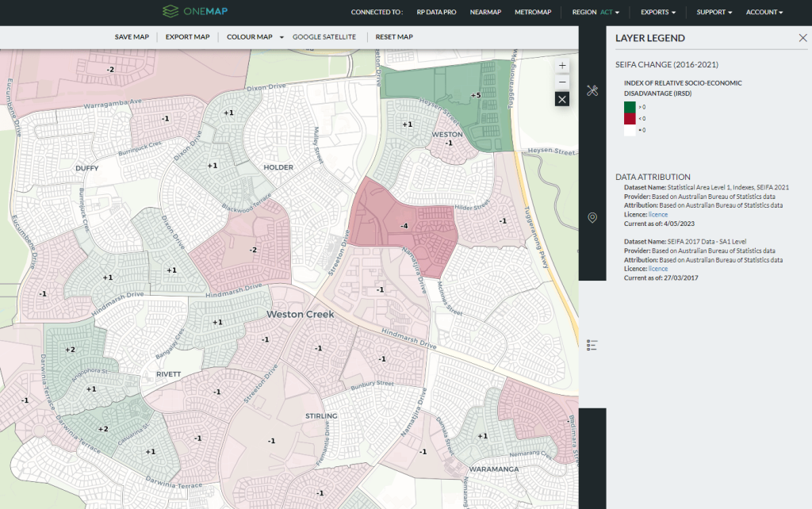Expand the REGION dropdown

596,12
